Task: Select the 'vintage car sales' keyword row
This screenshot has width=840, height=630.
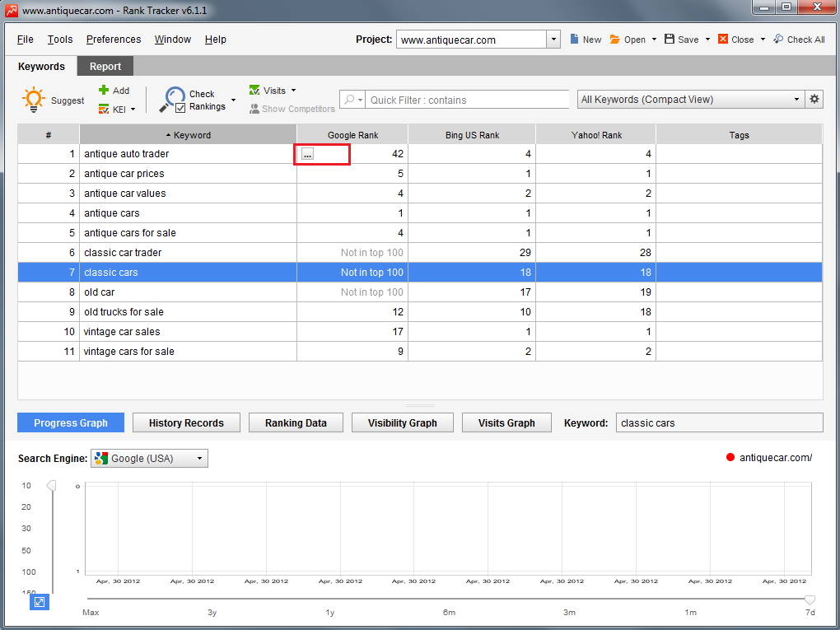Action: click(420, 332)
